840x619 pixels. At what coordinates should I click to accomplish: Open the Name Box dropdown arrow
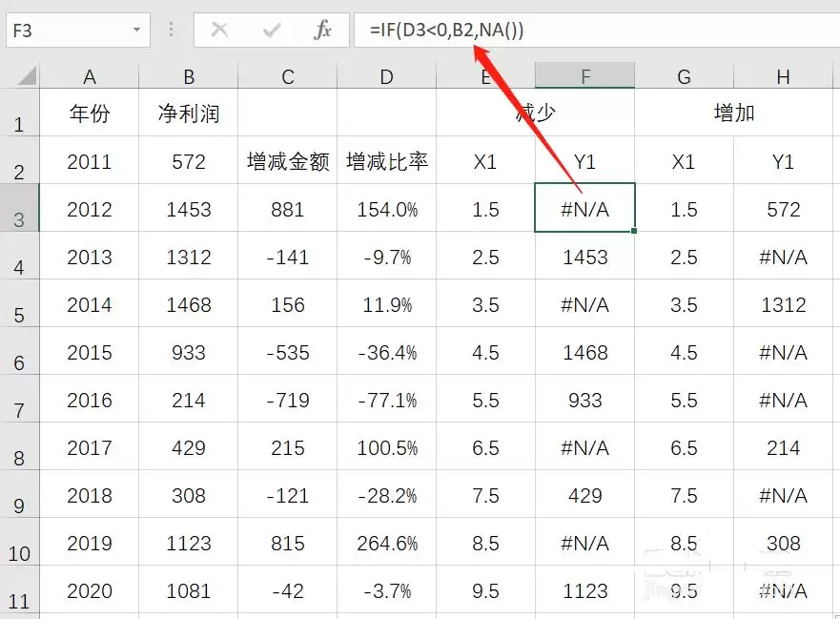click(136, 30)
